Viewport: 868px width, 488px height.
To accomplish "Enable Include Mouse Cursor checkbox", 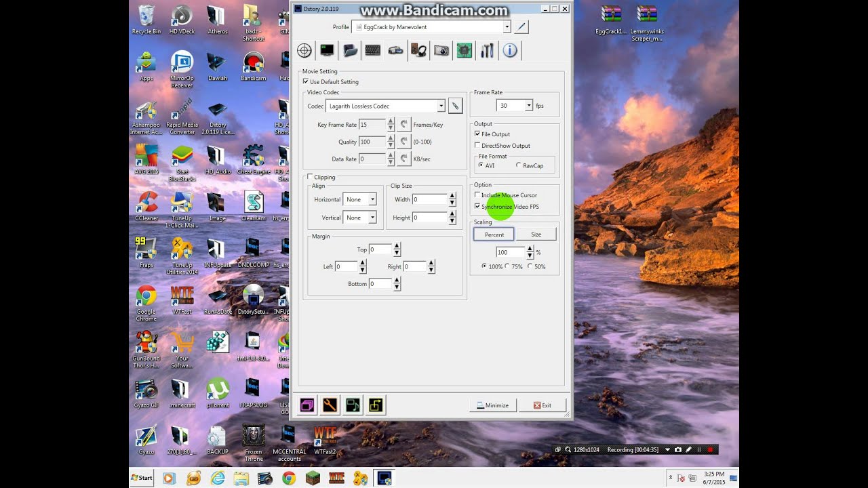I will tap(477, 195).
